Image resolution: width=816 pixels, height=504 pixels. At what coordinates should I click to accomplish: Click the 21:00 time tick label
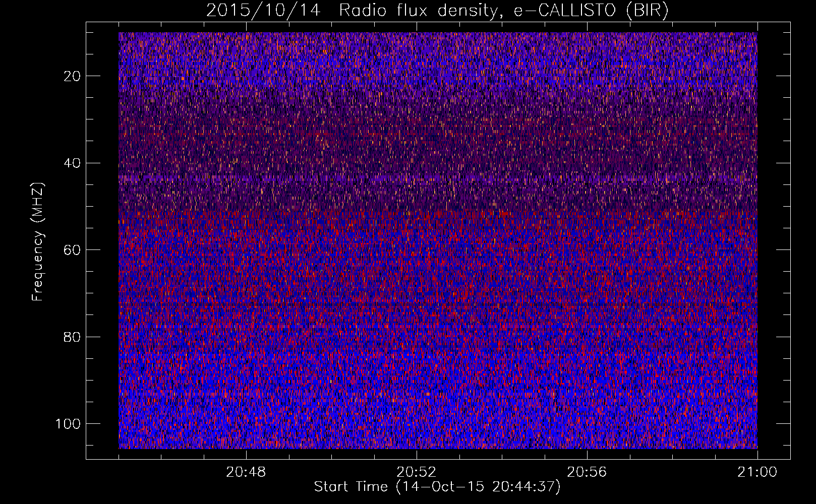(757, 472)
